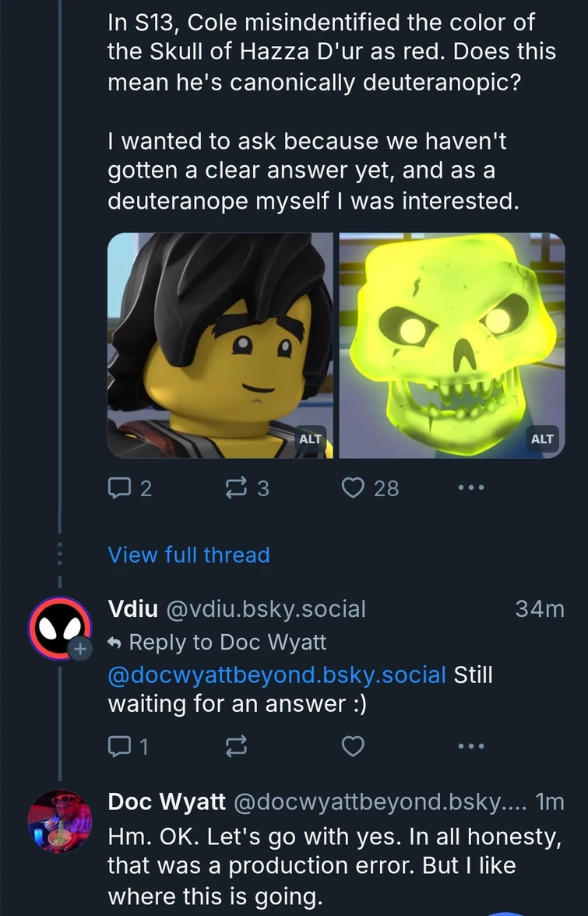Open Doc Wyatt's profile avatar

tap(59, 821)
